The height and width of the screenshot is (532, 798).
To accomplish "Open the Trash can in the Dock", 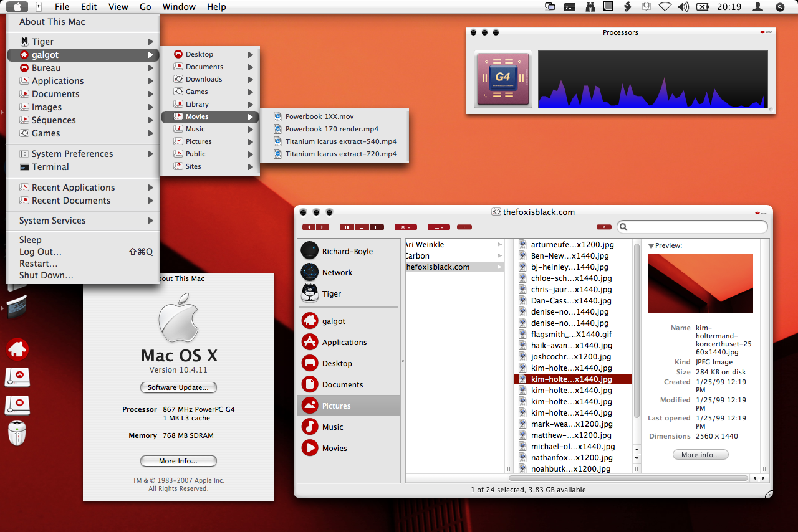I will pyautogui.click(x=17, y=433).
